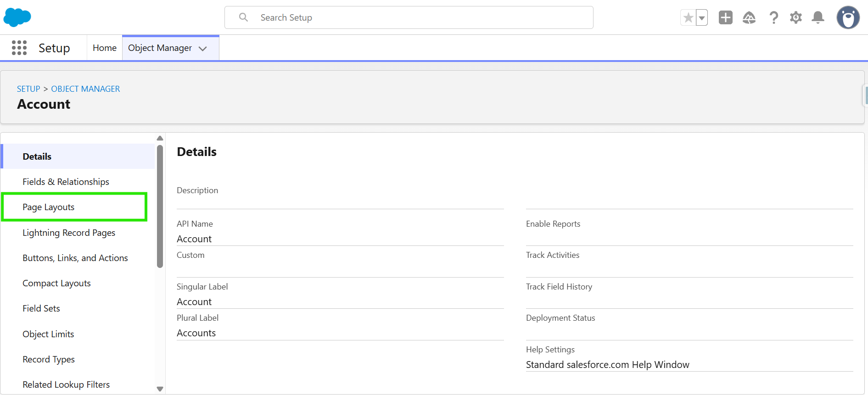Go to the SETUP breadcrumb link
Viewport: 868px width, 401px height.
[28, 89]
